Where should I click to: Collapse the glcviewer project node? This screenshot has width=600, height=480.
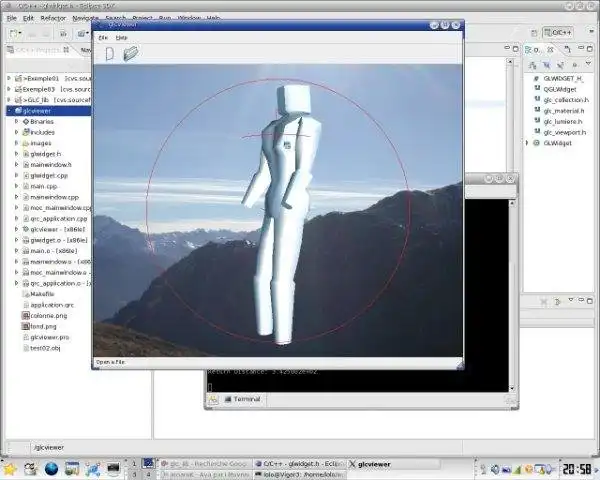(x=9, y=111)
